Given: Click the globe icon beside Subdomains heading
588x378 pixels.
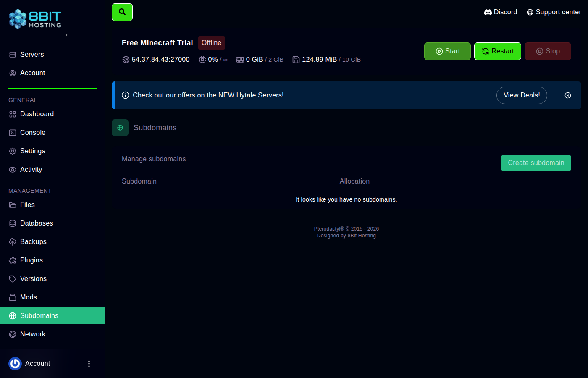Looking at the screenshot, I should 120,128.
